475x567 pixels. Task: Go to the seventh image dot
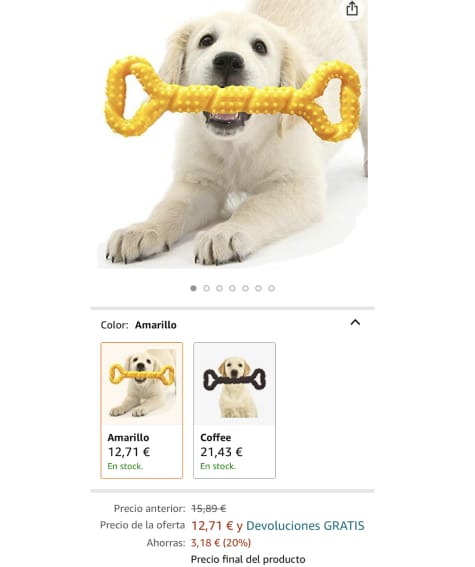point(271,288)
